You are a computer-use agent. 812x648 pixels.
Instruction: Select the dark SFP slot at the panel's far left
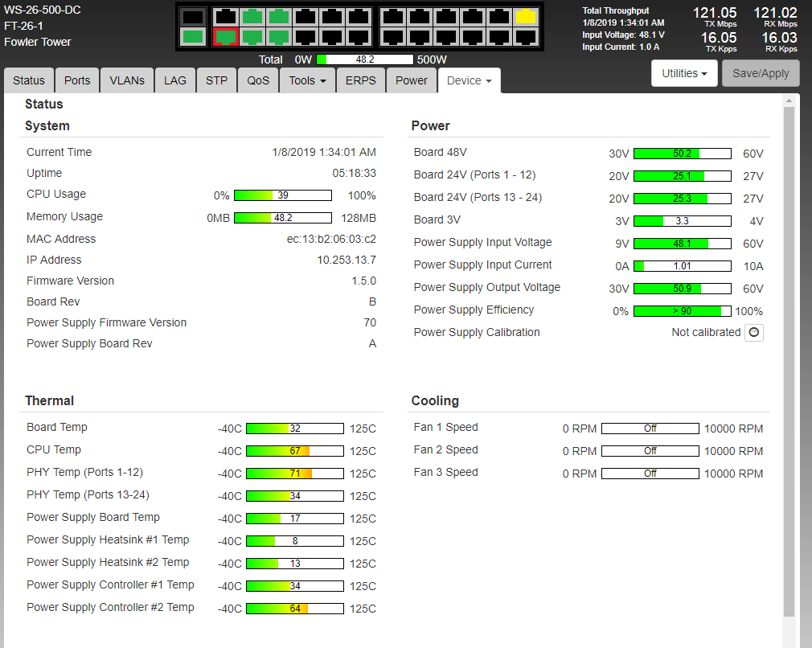click(192, 17)
